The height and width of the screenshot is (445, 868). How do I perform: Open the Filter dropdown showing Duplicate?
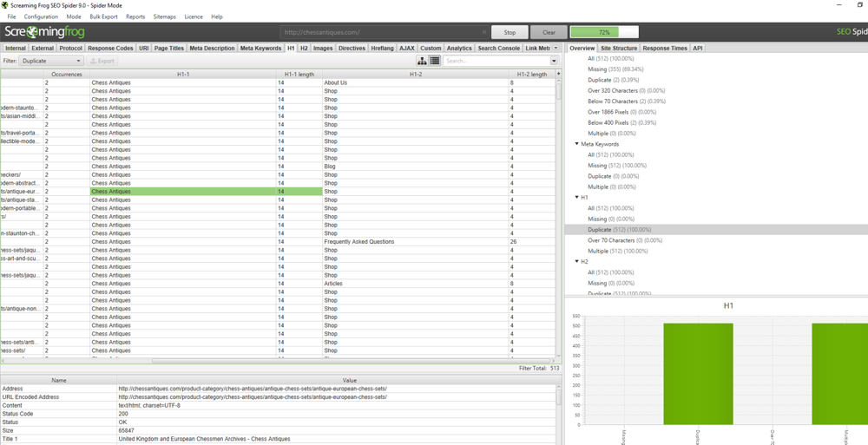[x=51, y=61]
